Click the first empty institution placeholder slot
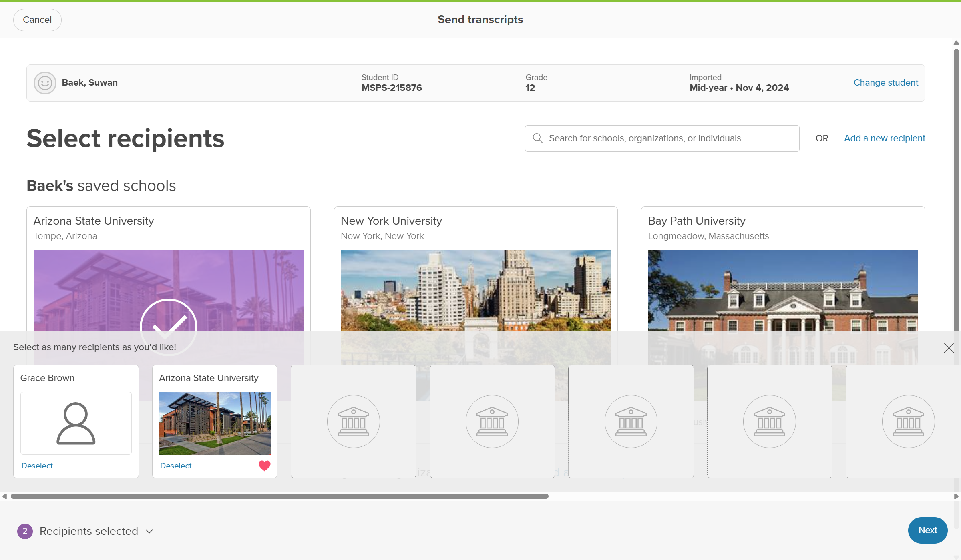 pos(353,421)
